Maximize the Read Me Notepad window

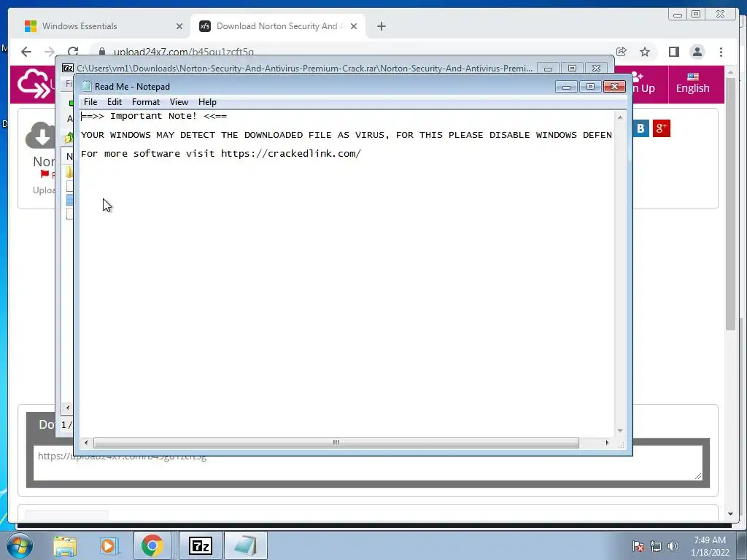pyautogui.click(x=589, y=87)
